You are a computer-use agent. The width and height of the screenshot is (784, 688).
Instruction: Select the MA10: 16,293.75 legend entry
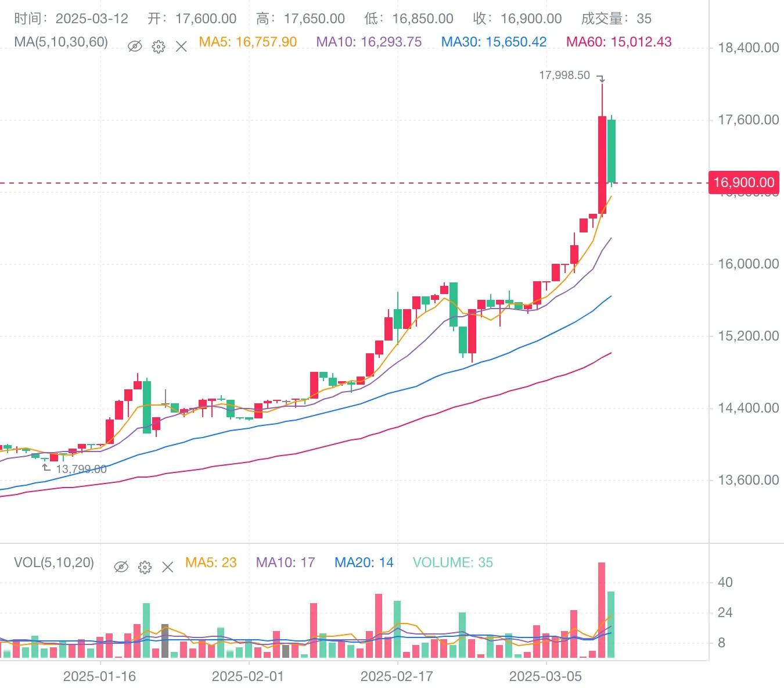[x=369, y=42]
